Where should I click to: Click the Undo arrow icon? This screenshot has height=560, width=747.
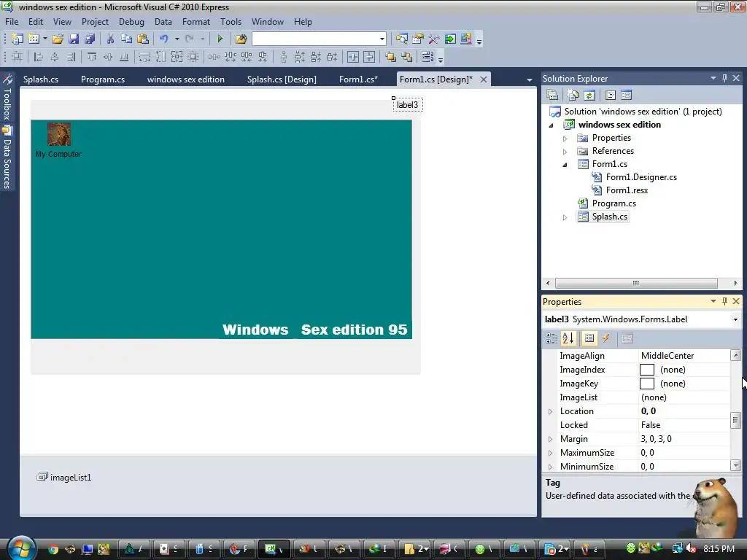(x=164, y=39)
